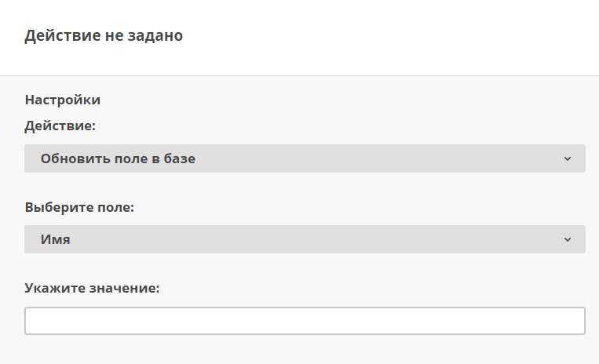Expand field list via its down arrow
Image resolution: width=599 pixels, height=364 pixels.
(x=568, y=239)
